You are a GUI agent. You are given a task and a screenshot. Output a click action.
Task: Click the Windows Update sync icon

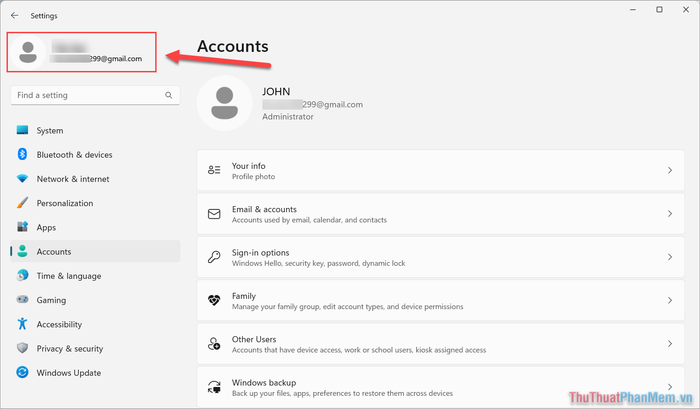(22, 372)
